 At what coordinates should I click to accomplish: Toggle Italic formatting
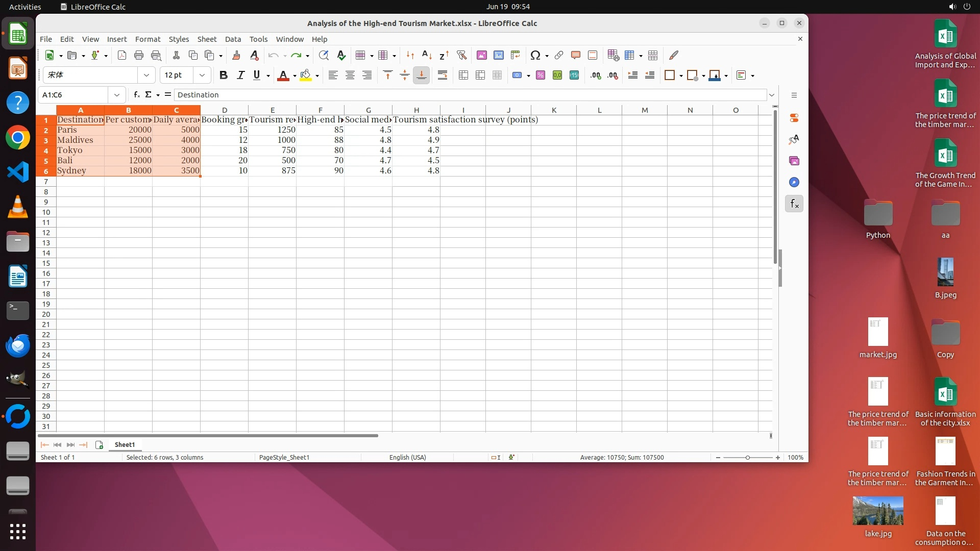coord(240,75)
